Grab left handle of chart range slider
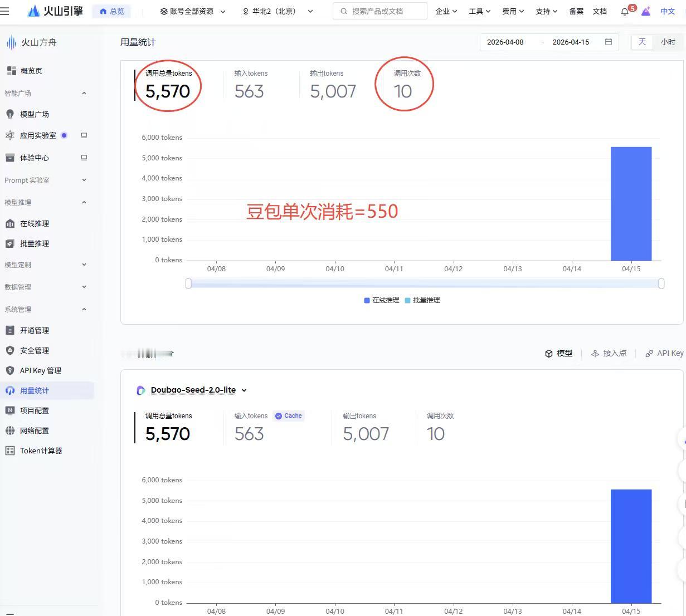Image resolution: width=686 pixels, height=616 pixels. click(188, 283)
